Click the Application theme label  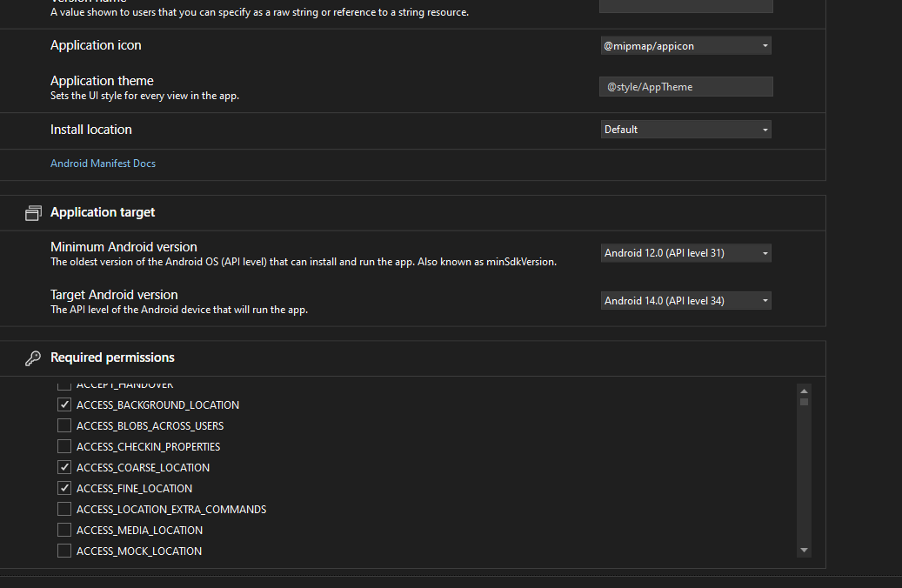(x=102, y=81)
